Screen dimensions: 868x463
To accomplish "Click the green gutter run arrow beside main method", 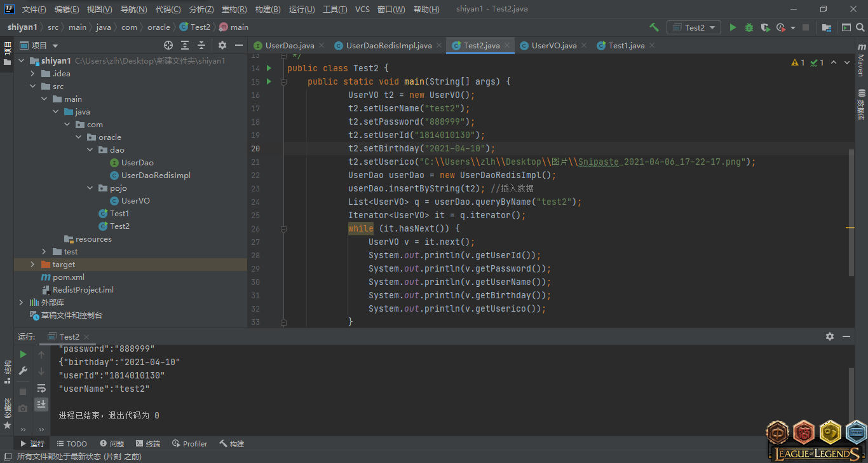I will 269,81.
